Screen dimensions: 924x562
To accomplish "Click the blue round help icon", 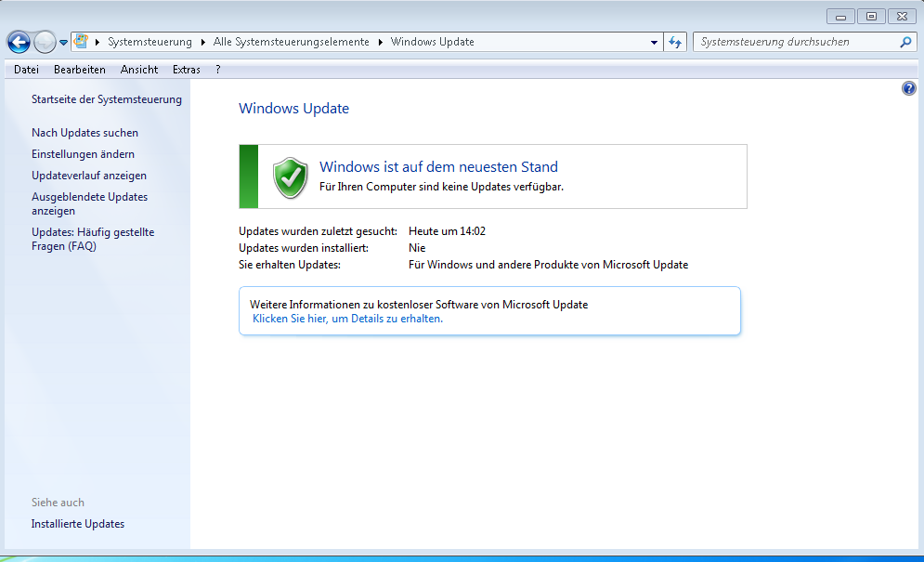I will [909, 88].
